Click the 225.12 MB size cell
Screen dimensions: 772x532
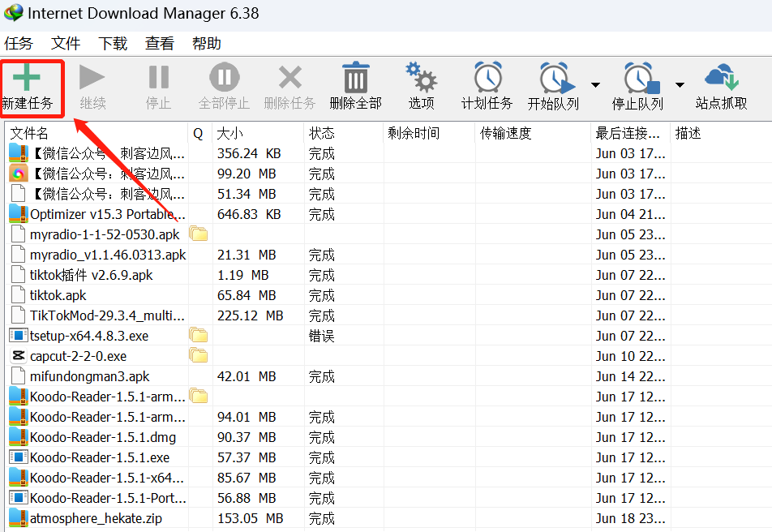tap(250, 315)
